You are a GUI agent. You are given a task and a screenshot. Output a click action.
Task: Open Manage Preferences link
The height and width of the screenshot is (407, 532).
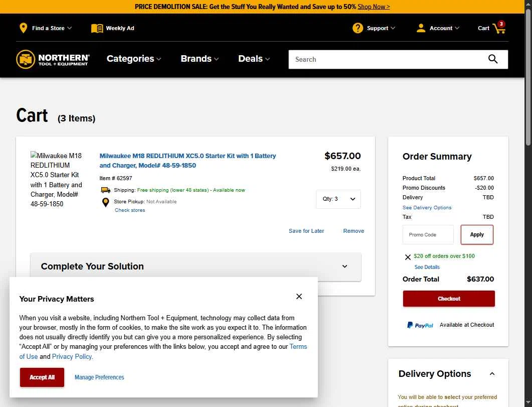(99, 377)
